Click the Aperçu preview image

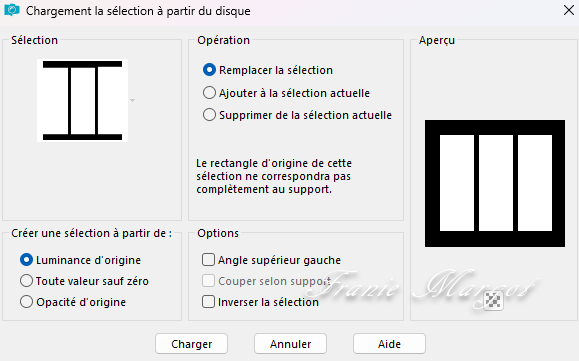(495, 183)
